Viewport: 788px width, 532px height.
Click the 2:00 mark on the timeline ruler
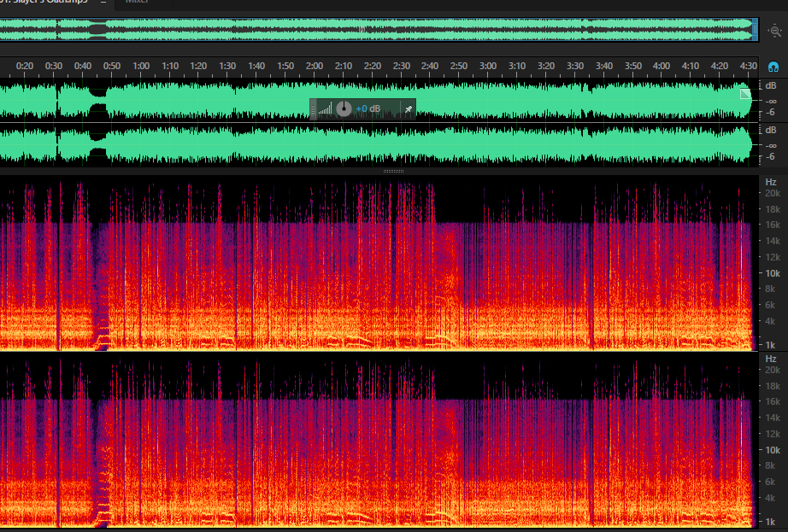[x=315, y=66]
